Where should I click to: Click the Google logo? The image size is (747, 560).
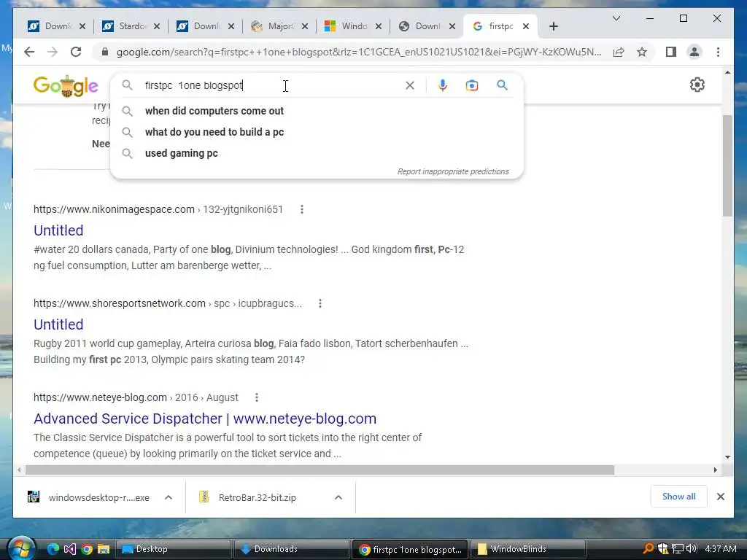[66, 86]
